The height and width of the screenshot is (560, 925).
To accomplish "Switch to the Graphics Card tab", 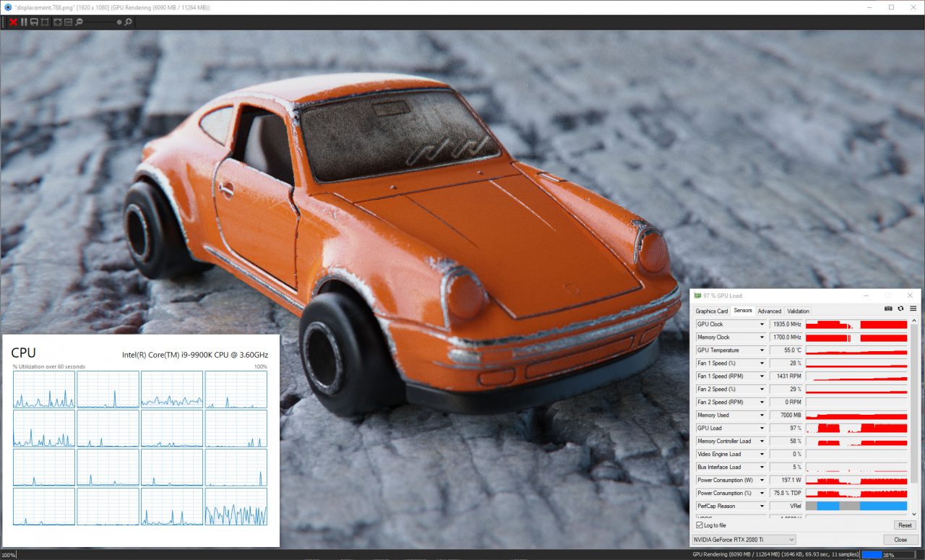I will click(712, 311).
